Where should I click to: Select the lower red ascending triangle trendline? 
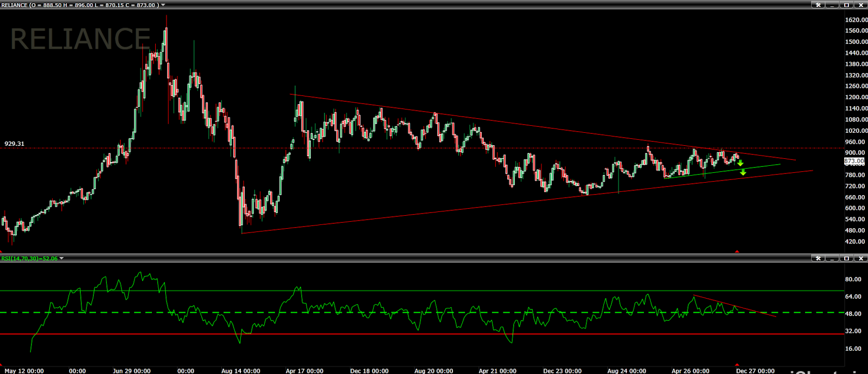pos(526,202)
